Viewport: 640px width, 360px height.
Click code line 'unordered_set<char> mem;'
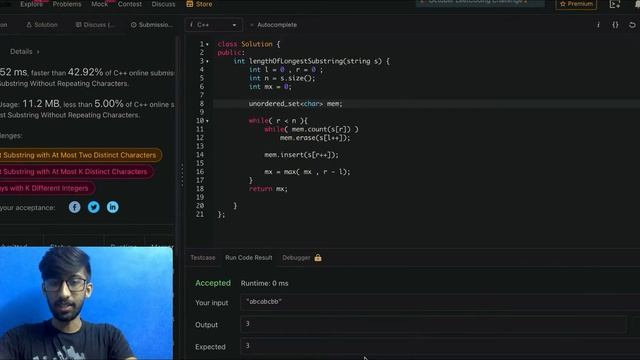(296, 104)
